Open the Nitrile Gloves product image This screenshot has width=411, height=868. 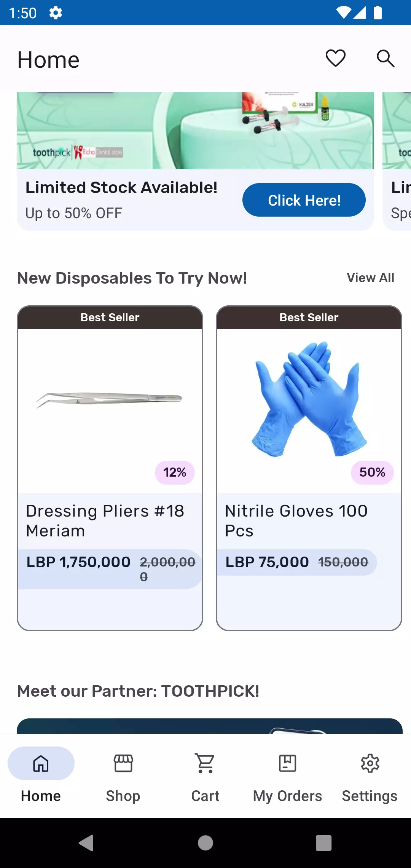tap(309, 400)
